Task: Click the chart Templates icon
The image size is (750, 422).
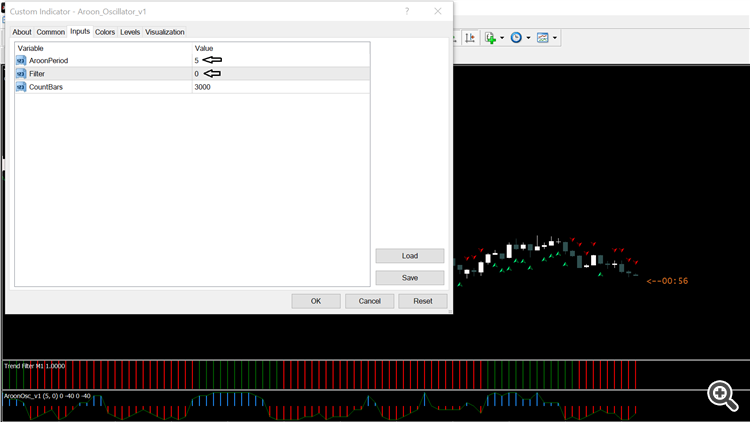Action: click(x=542, y=38)
